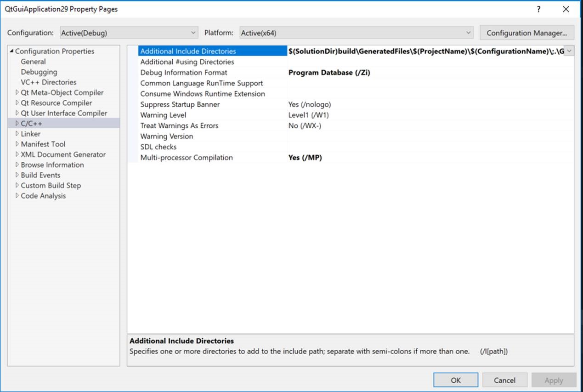Click the help question mark icon
The width and height of the screenshot is (583, 392).
pos(539,9)
